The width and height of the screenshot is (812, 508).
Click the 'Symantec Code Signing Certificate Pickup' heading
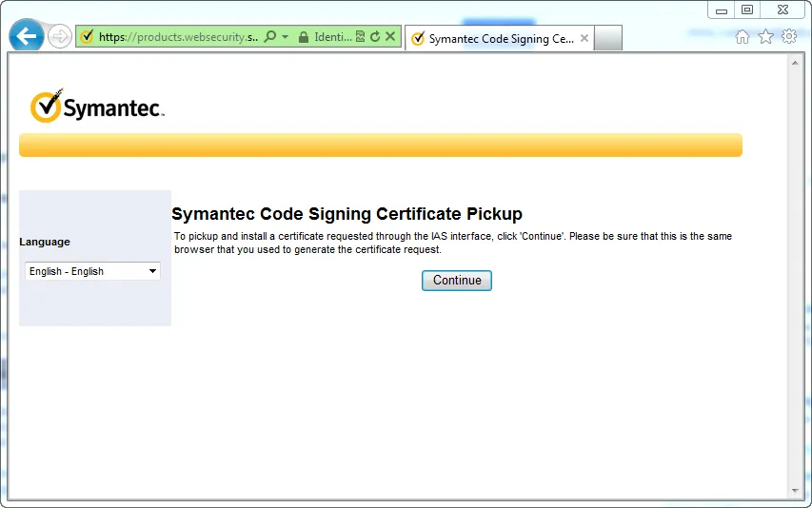[347, 214]
